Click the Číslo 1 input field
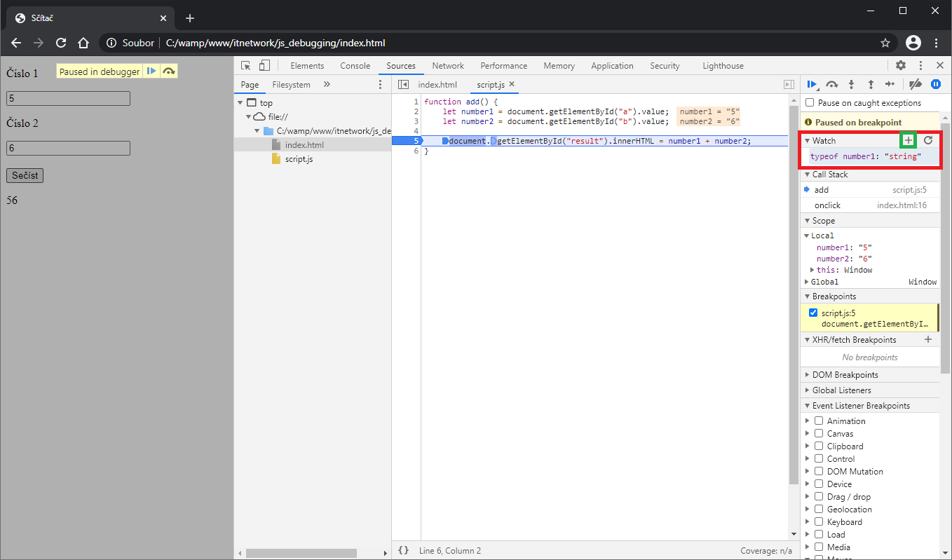Screen dimensions: 952x560 tap(68, 99)
